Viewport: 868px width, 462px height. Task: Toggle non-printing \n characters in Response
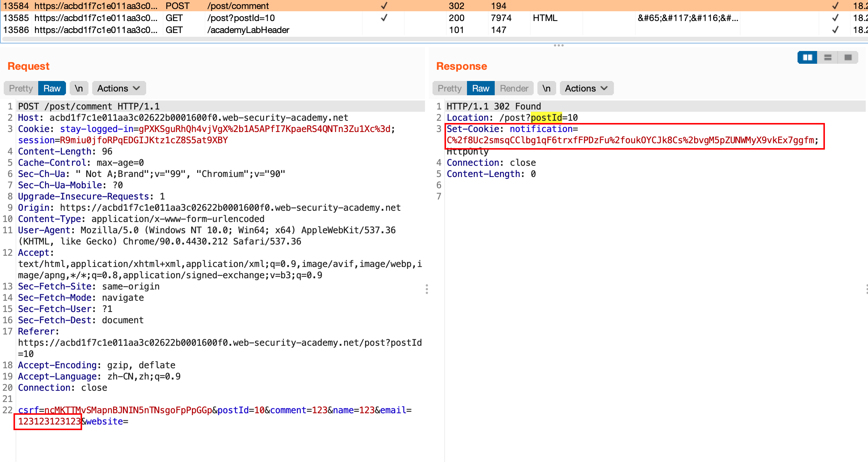546,88
